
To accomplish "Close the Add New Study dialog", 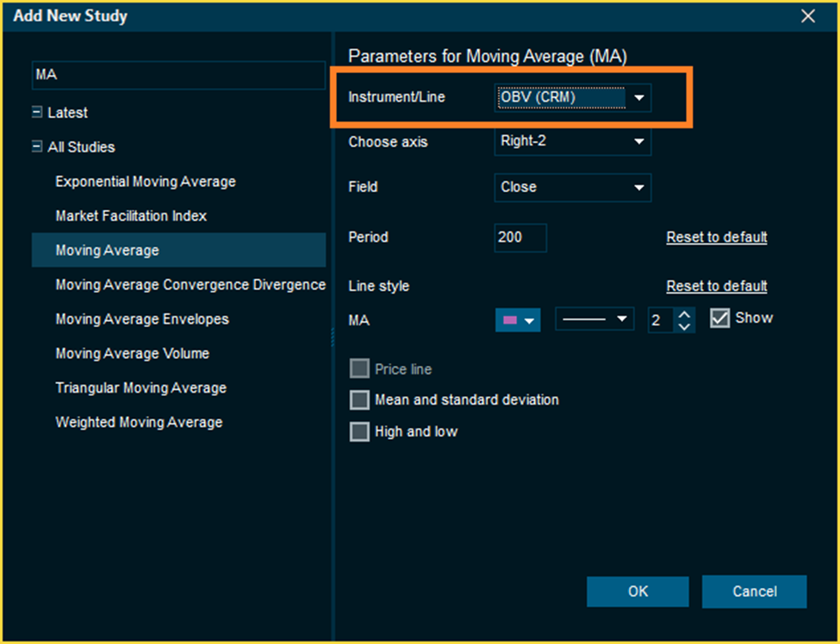I will (x=807, y=16).
